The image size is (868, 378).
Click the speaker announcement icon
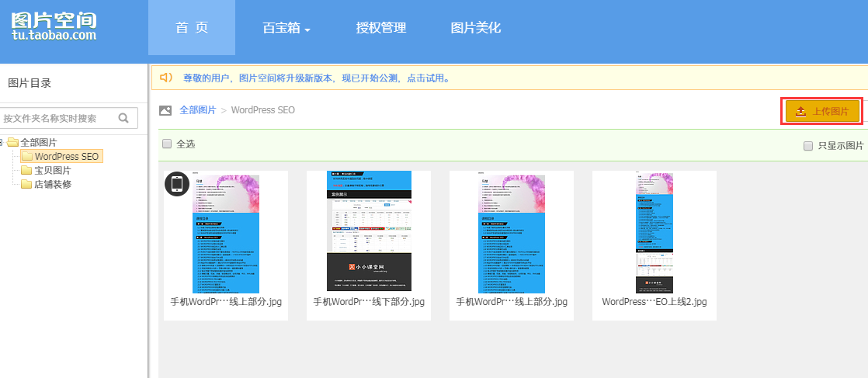pos(166,78)
